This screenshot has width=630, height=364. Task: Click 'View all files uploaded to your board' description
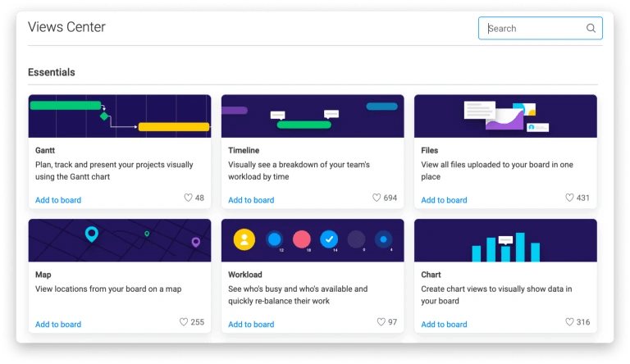pyautogui.click(x=497, y=171)
